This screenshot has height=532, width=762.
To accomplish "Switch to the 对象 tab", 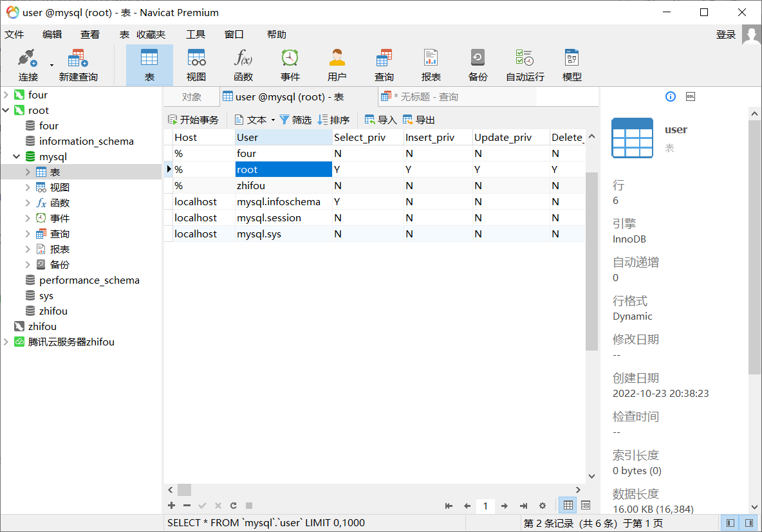I will pyautogui.click(x=192, y=97).
